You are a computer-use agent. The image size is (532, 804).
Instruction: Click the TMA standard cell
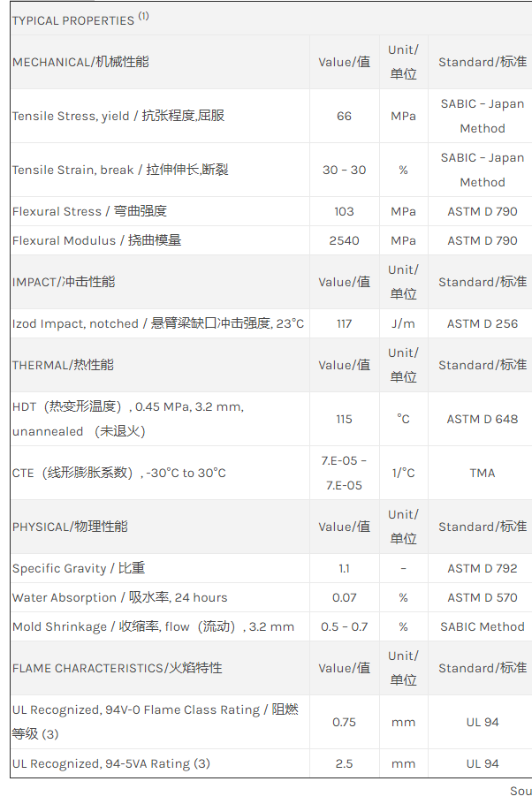click(x=483, y=473)
